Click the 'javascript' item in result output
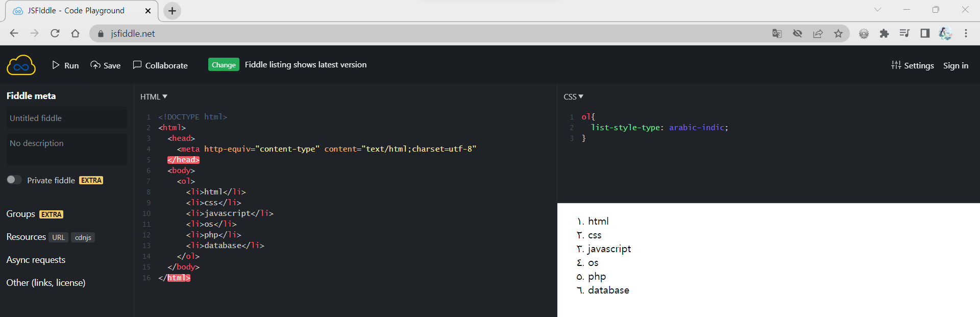This screenshot has height=317, width=980. click(609, 249)
